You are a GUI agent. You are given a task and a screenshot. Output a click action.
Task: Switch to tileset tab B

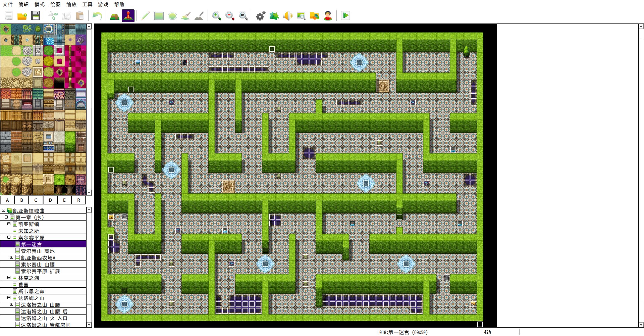pyautogui.click(x=22, y=200)
